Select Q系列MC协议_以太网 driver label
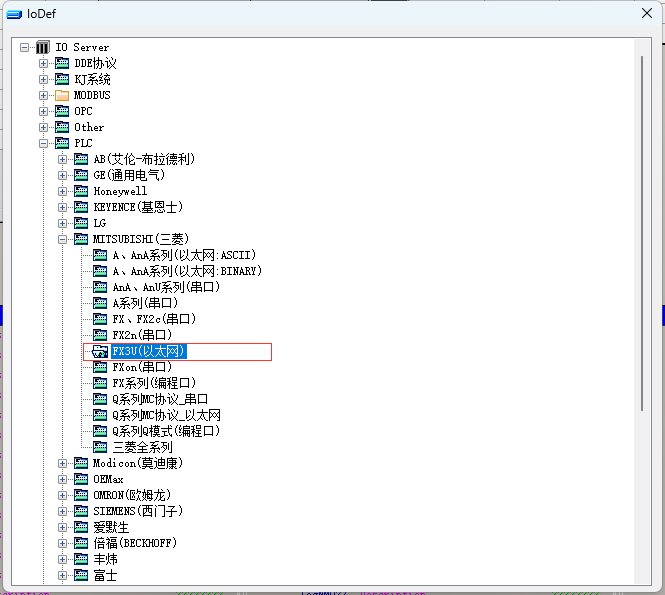This screenshot has width=665, height=595. pos(166,415)
